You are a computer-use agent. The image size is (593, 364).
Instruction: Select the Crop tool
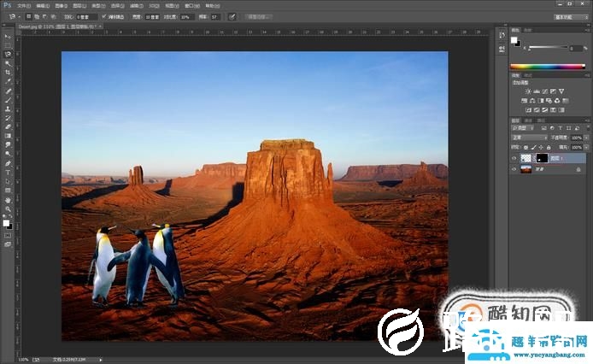tap(8, 73)
